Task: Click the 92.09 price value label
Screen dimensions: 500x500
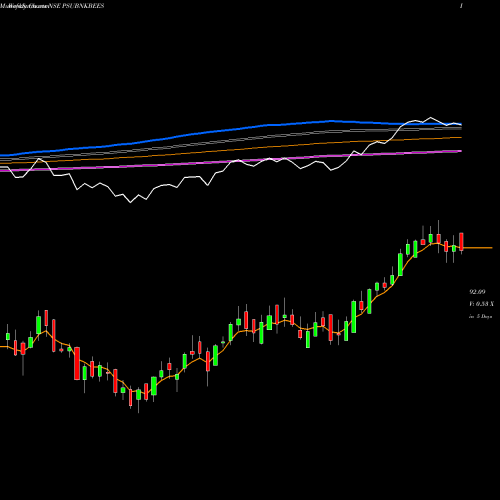Action: tap(477, 292)
